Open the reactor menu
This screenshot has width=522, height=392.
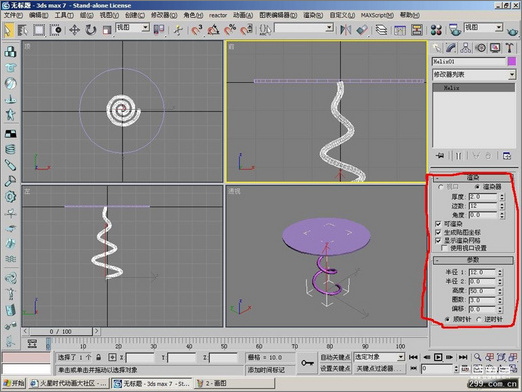[x=218, y=15]
